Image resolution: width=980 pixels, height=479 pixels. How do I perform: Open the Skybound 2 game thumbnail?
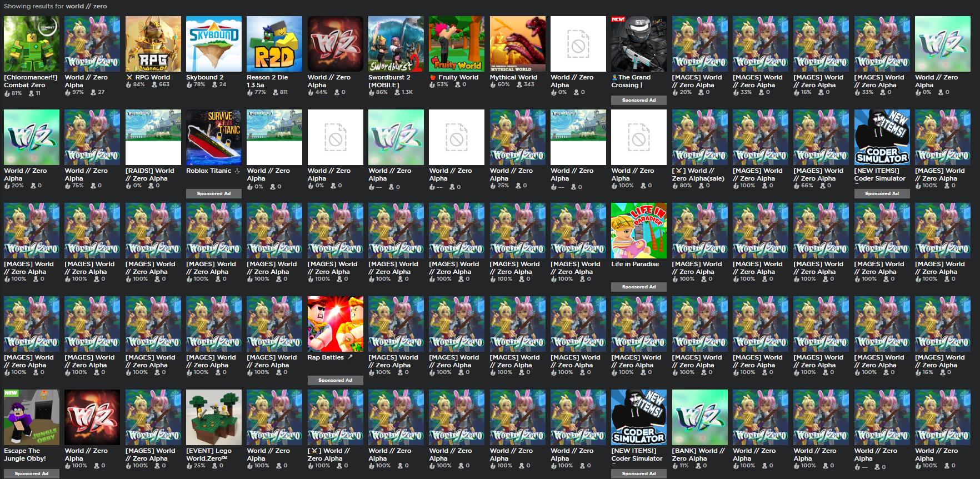tap(214, 44)
